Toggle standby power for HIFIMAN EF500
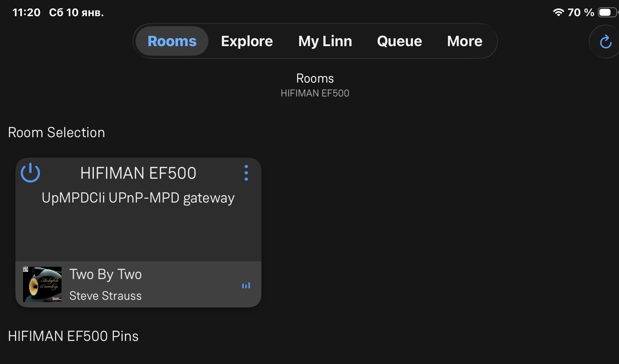The image size is (619, 364). [x=30, y=173]
